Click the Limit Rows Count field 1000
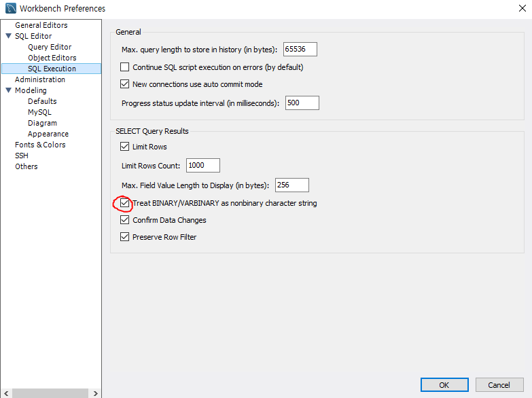 click(x=203, y=165)
